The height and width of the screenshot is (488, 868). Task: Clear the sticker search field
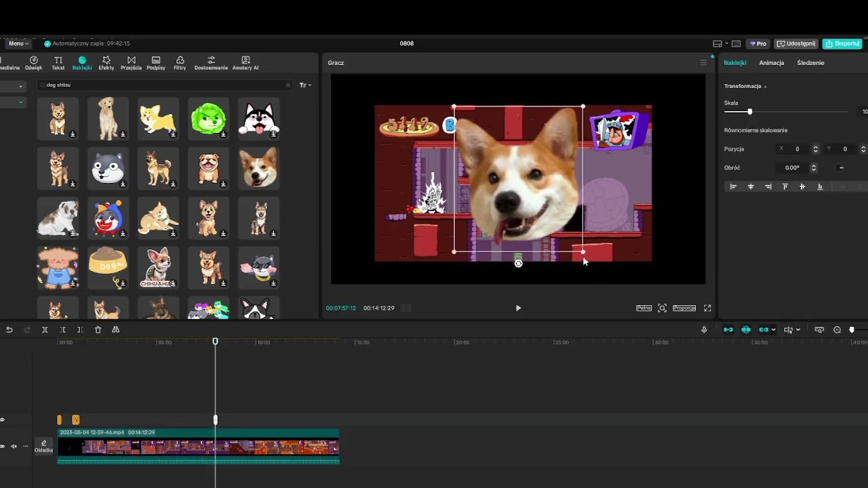288,85
